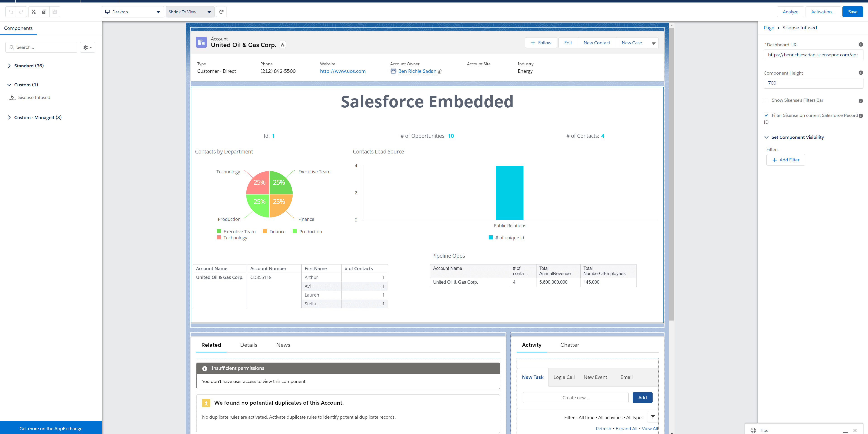Click the Tips lifebuoy icon
868x434 pixels.
pos(753,430)
